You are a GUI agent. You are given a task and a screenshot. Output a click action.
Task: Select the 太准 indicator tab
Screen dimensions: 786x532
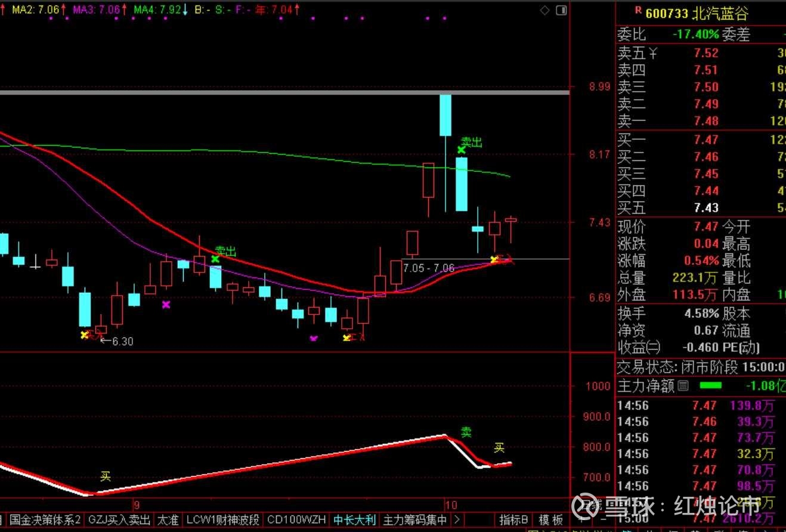tap(168, 519)
